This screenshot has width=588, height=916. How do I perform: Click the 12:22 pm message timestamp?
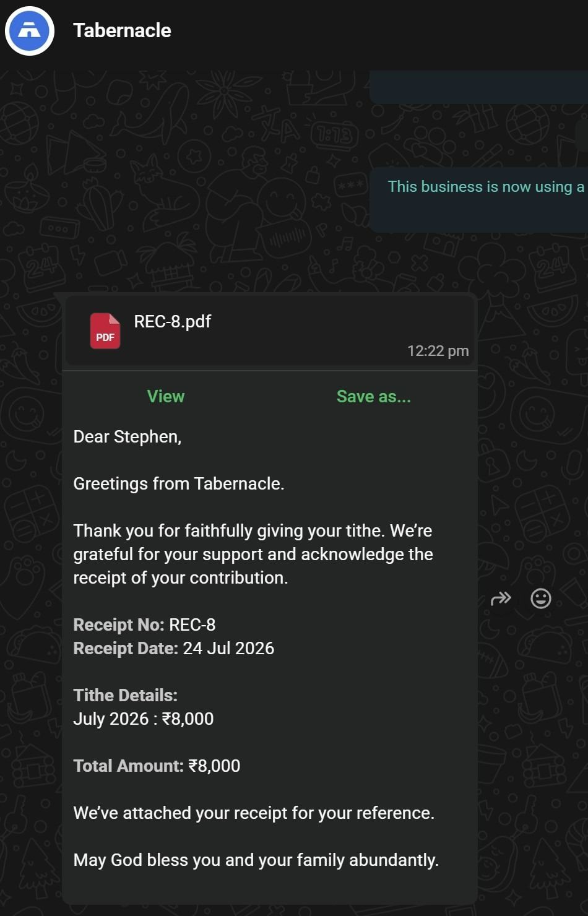(x=438, y=351)
